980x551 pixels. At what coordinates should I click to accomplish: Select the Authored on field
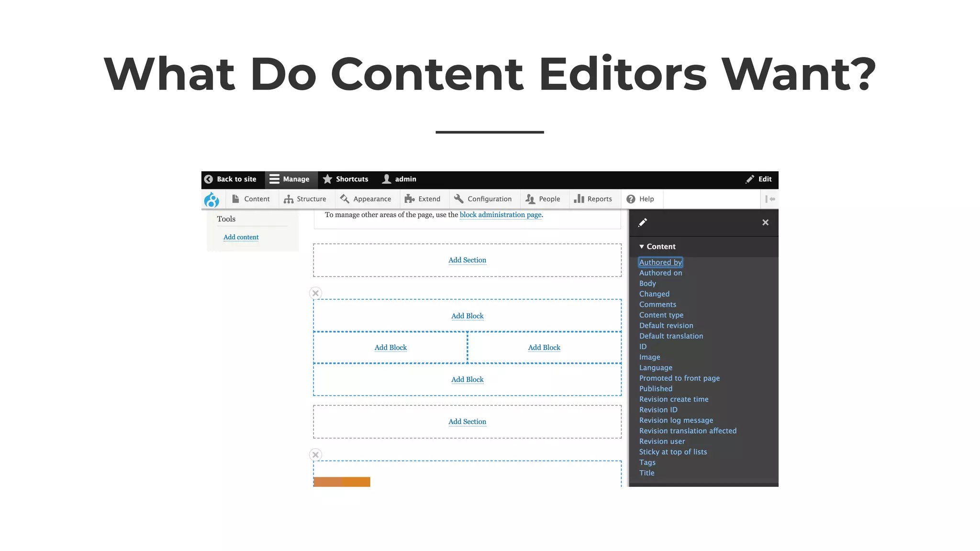[x=660, y=273]
